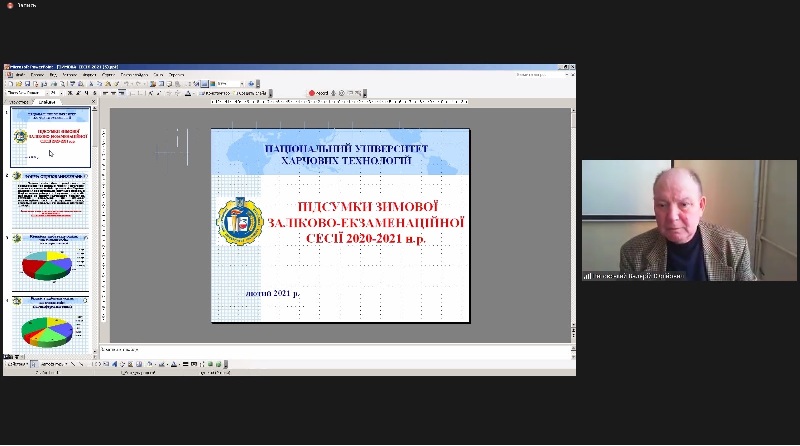The image size is (800, 446).
Task: Run the Spelling check icon
Action: [x=72, y=84]
